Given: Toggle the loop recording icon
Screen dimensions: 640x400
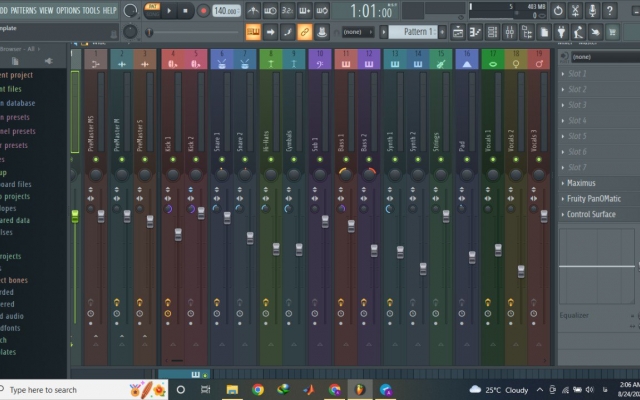Looking at the screenshot, I should pyautogui.click(x=322, y=11).
